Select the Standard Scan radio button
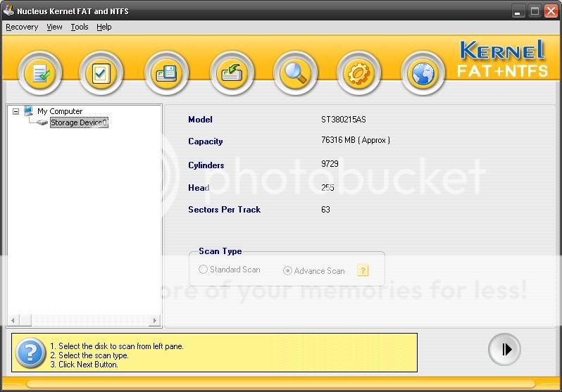Viewport: 562px width, 392px height. (203, 269)
